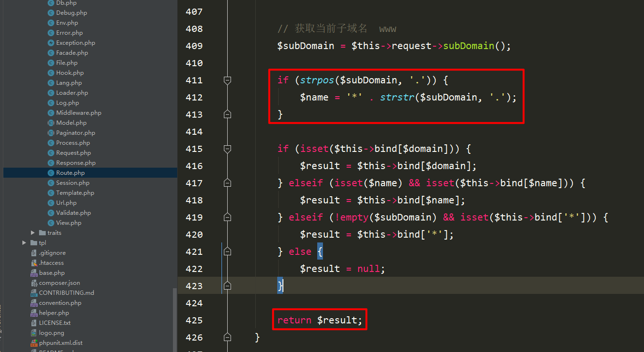
Task: Click the exception icon next to Exception.php
Action: [x=51, y=43]
